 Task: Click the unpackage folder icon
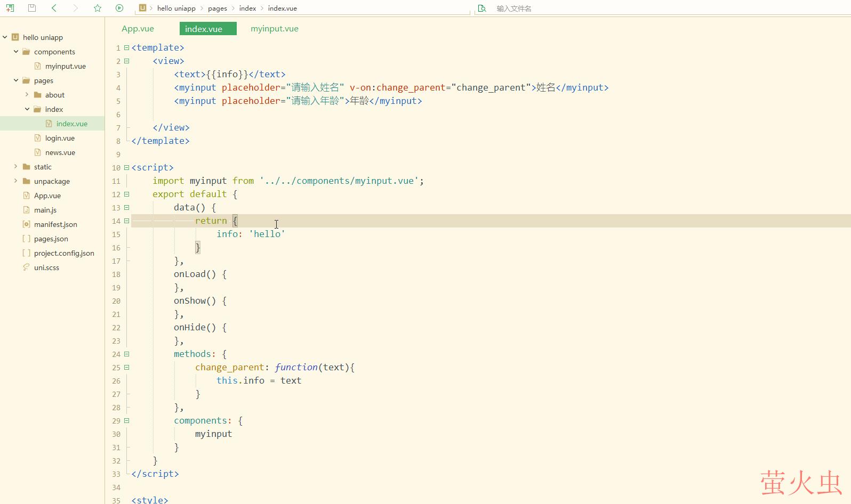coord(26,181)
